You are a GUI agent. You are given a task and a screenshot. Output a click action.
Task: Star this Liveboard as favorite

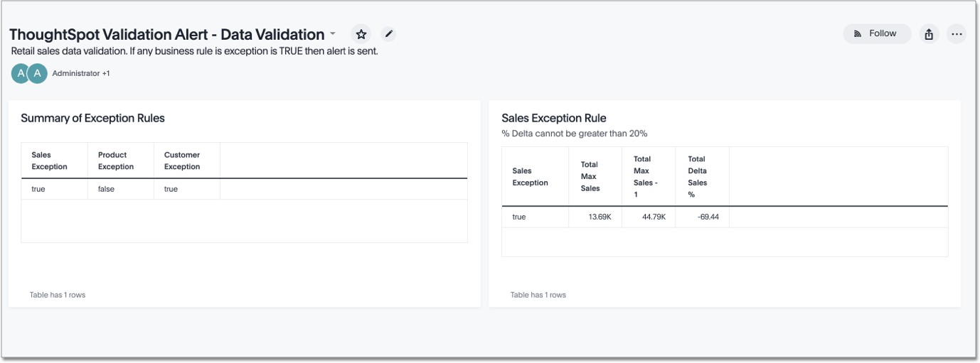click(x=361, y=34)
